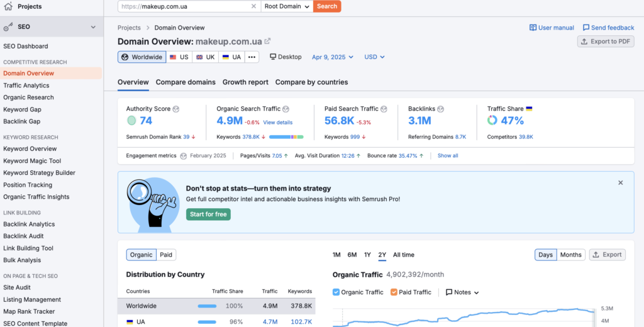Switch distribution to Paid
Image resolution: width=644 pixels, height=327 pixels.
tap(166, 255)
